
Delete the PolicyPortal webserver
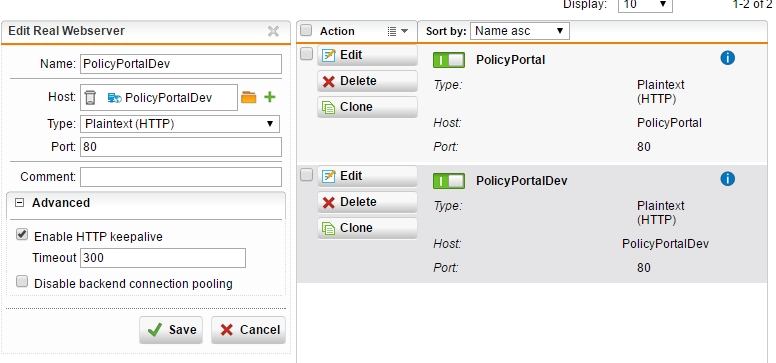point(367,81)
